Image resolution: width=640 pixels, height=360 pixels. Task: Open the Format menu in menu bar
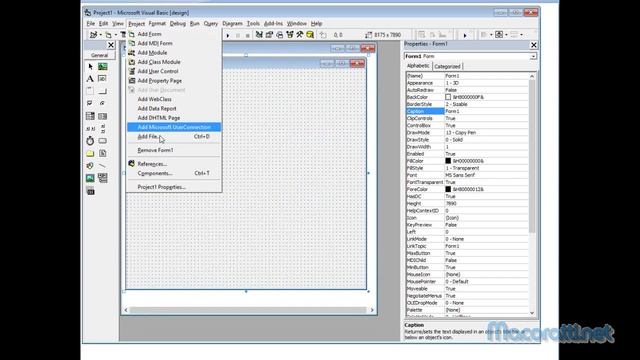pos(157,24)
